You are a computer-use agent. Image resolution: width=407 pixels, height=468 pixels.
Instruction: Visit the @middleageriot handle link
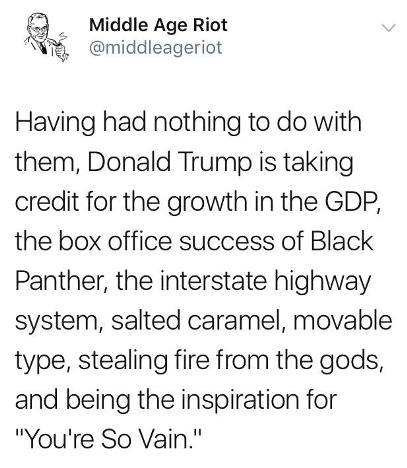click(x=156, y=47)
